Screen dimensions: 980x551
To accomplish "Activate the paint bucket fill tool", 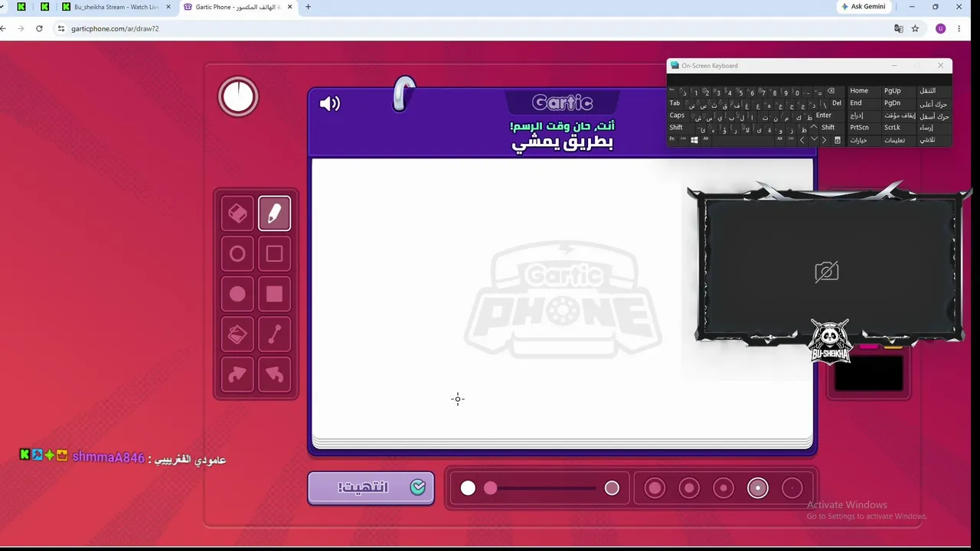I will [x=237, y=334].
